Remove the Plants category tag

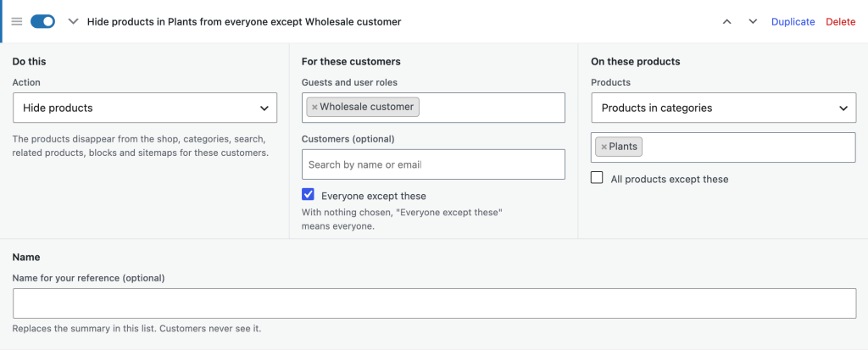604,147
